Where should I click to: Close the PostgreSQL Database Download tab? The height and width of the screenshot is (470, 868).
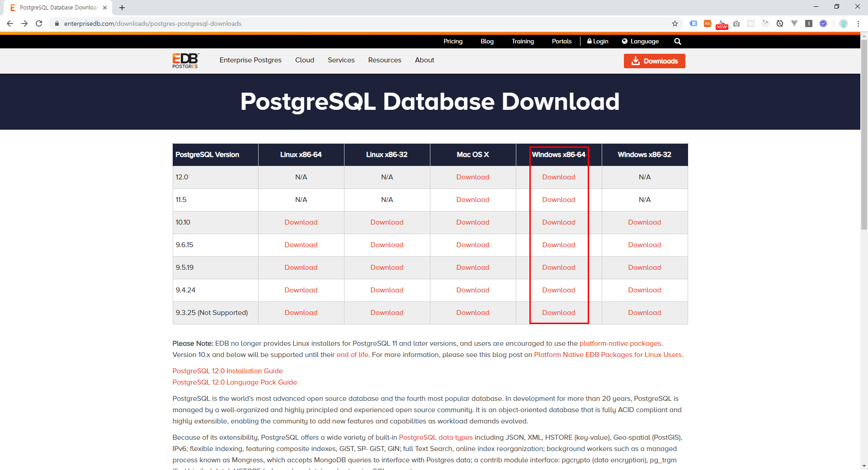(105, 8)
